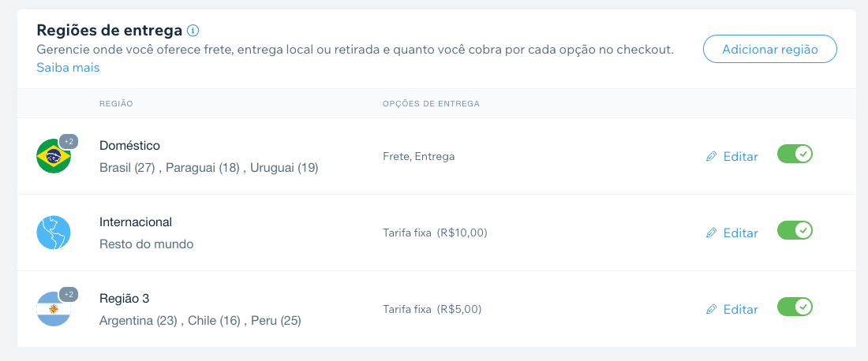The height and width of the screenshot is (361, 868).
Task: Click the +2 badge on Brazil flag
Action: click(x=69, y=142)
